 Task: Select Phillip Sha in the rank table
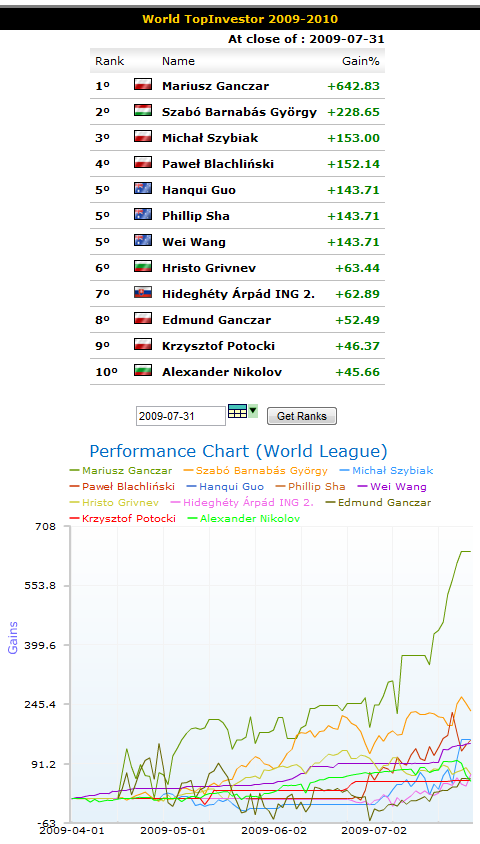coord(196,216)
